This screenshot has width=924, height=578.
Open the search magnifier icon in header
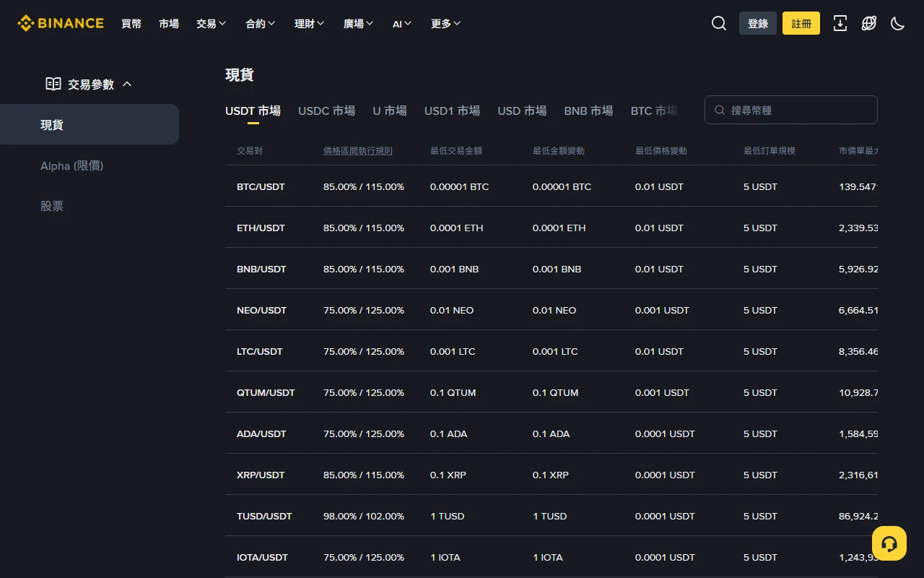[x=719, y=23]
